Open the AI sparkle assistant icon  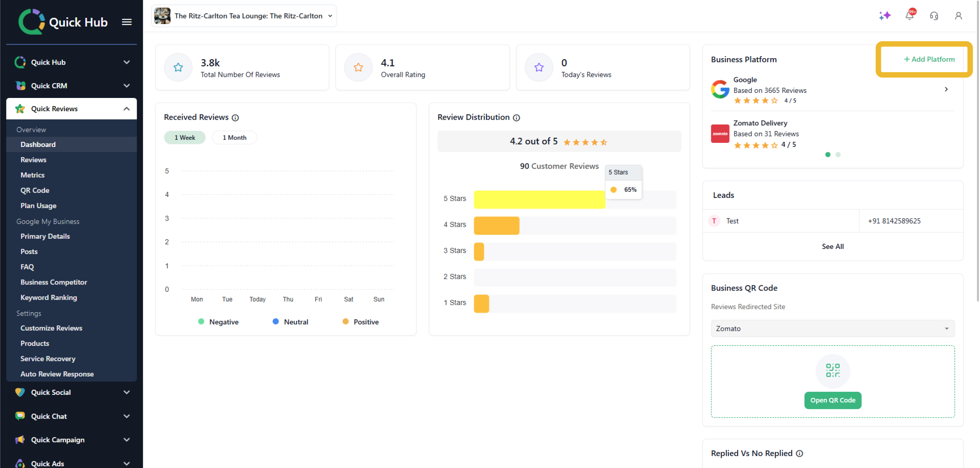pyautogui.click(x=884, y=16)
